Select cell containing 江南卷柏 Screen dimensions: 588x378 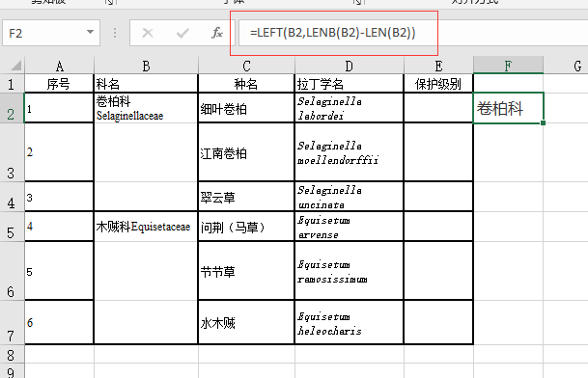246,152
